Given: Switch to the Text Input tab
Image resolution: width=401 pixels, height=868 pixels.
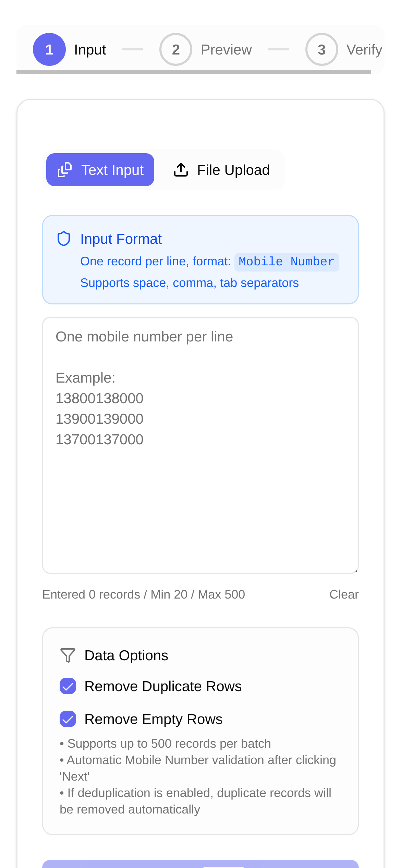Looking at the screenshot, I should (100, 170).
